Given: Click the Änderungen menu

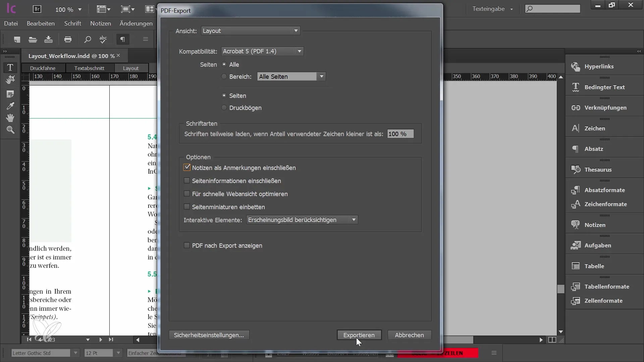Looking at the screenshot, I should click(137, 23).
